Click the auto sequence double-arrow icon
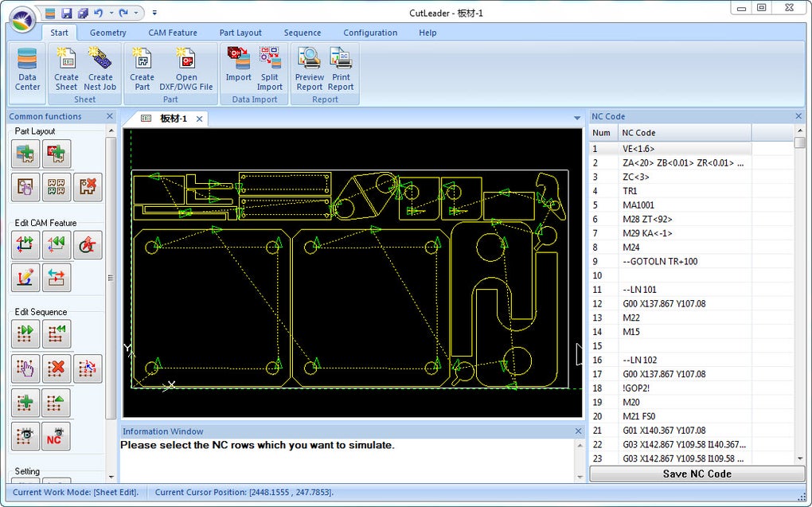 point(25,333)
